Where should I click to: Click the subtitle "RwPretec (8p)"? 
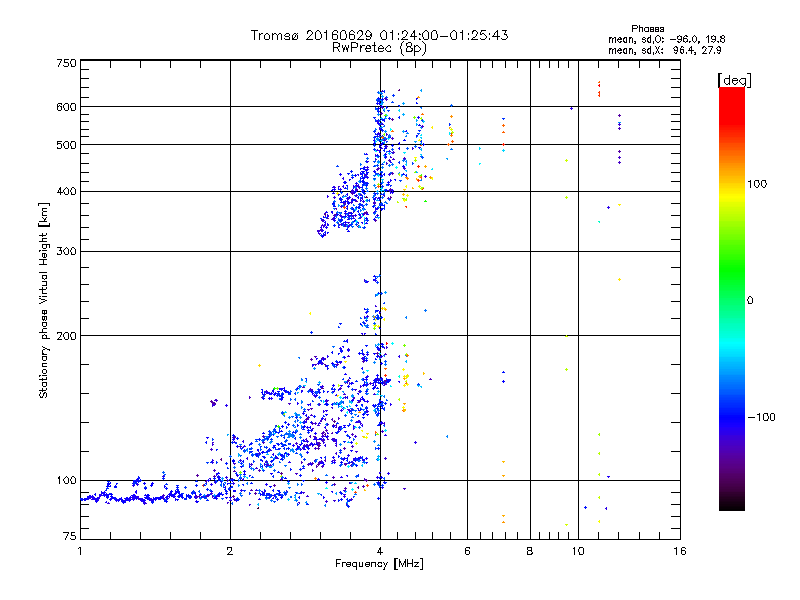[379, 48]
